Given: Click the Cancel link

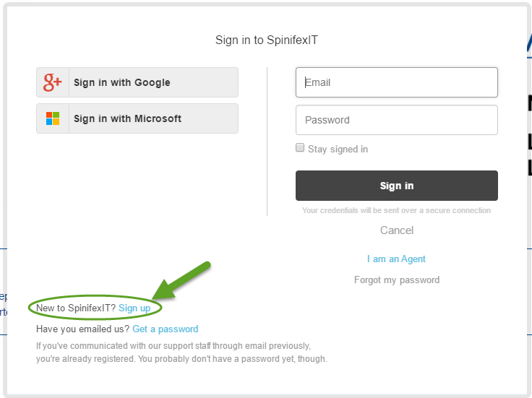Looking at the screenshot, I should 397,230.
